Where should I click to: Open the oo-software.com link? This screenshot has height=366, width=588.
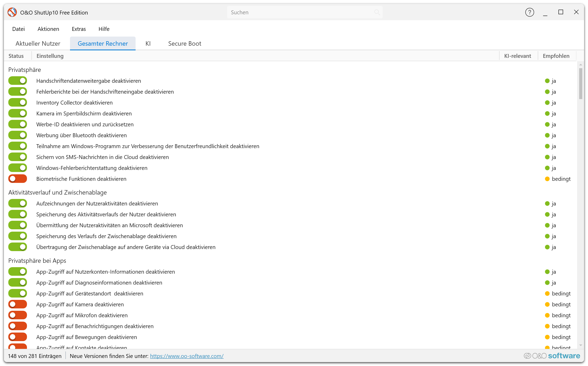tap(187, 356)
